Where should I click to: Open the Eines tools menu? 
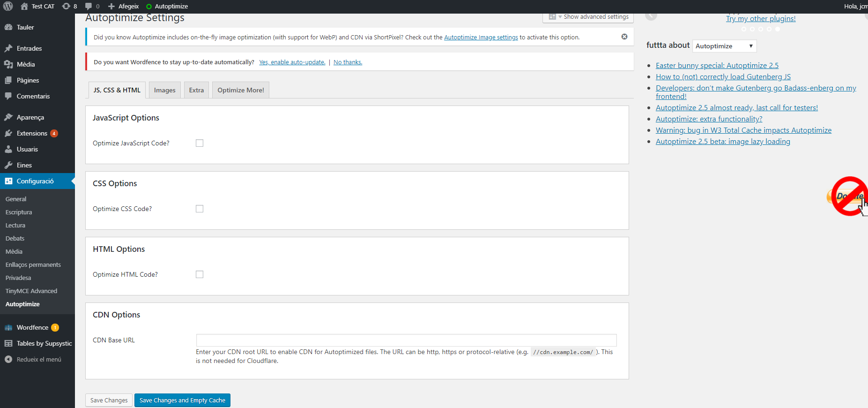[x=37, y=165]
